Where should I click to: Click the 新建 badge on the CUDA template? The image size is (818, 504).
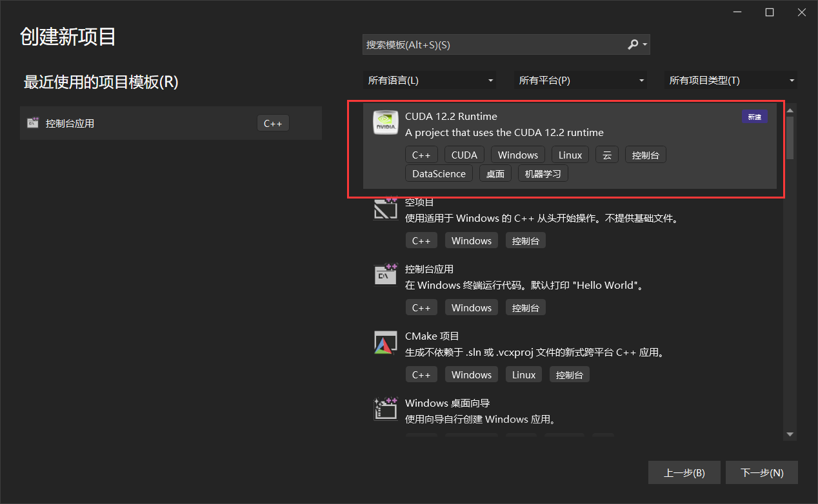(754, 117)
